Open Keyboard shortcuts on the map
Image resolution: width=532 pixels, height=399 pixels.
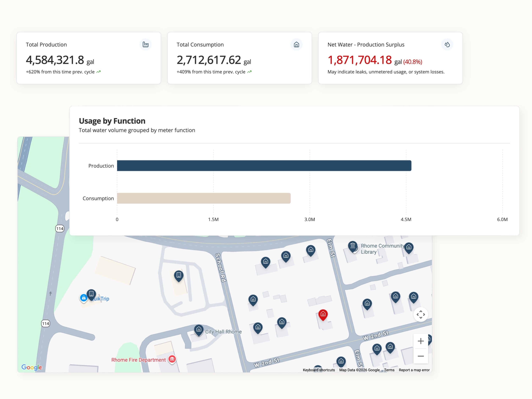click(318, 370)
